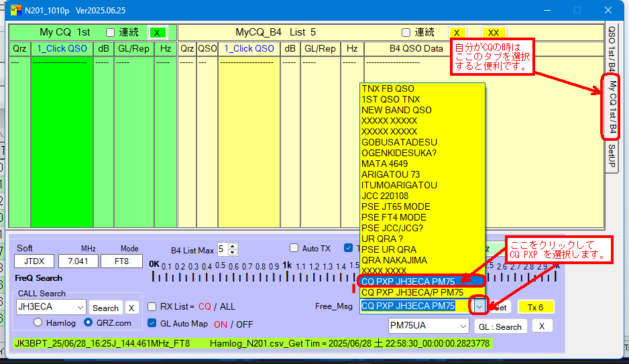The image size is (629, 364).
Task: Switch to QSO 1st / B4 tab
Action: tap(612, 48)
